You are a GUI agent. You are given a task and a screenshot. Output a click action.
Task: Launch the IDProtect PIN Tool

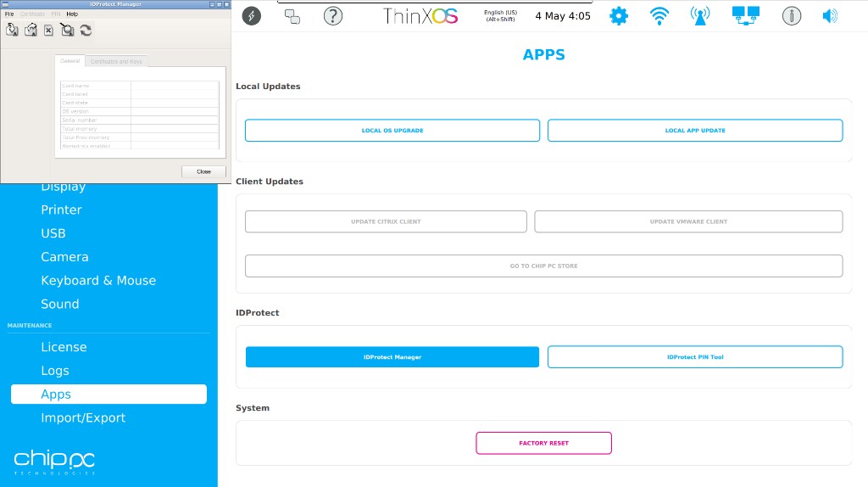[695, 357]
